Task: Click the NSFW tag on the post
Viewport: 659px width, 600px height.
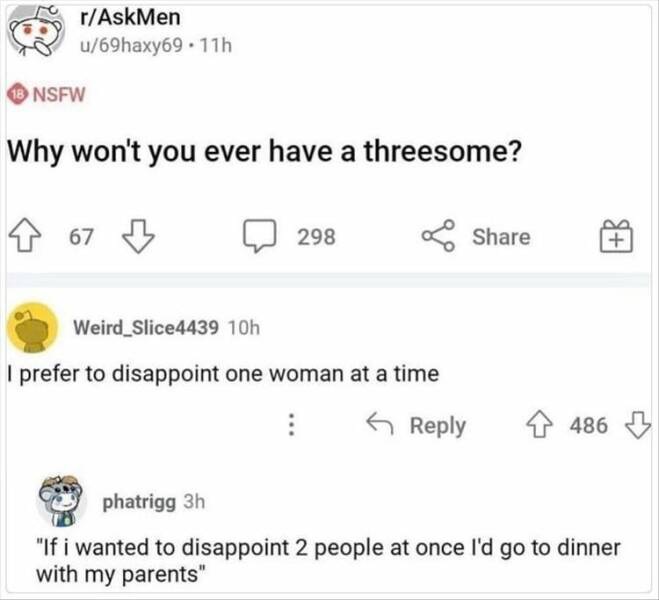Action: (x=46, y=94)
